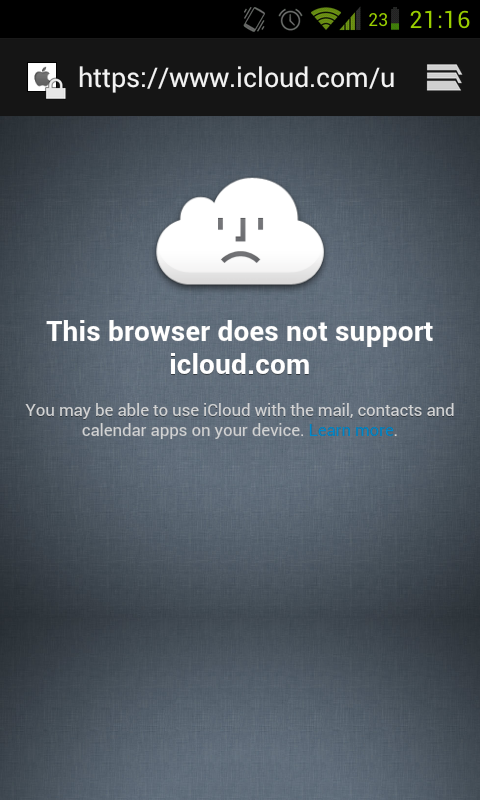Screen dimensions: 480x800
Task: Select the icloud.com URL address field
Action: 236,78
